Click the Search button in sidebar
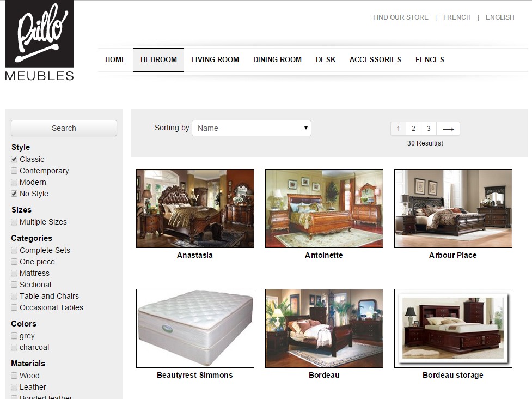 coord(64,128)
